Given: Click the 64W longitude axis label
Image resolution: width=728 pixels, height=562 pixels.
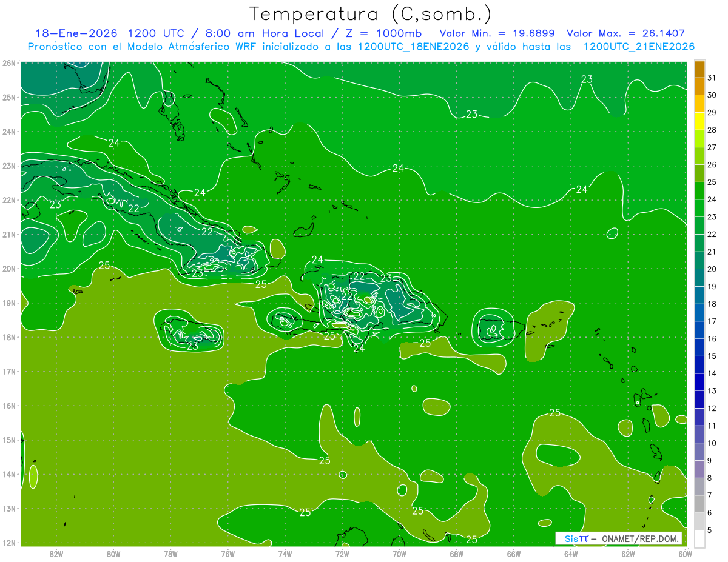Looking at the screenshot, I should tap(571, 554).
